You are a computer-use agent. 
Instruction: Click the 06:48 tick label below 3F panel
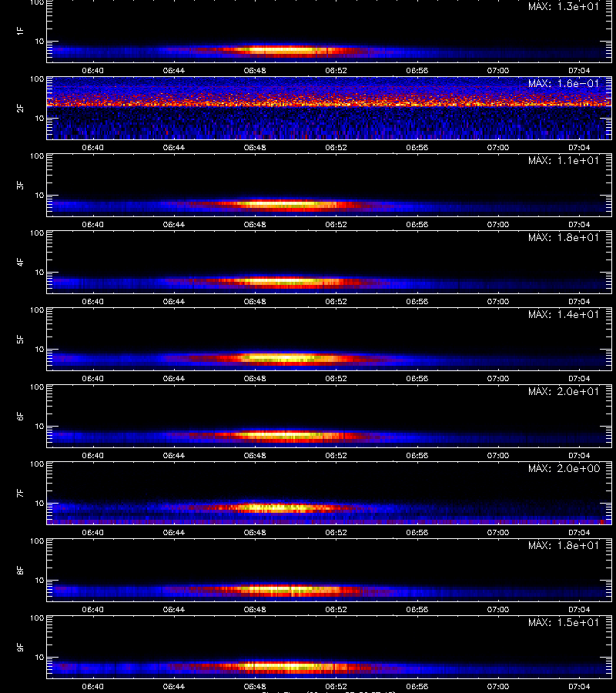pyautogui.click(x=255, y=225)
